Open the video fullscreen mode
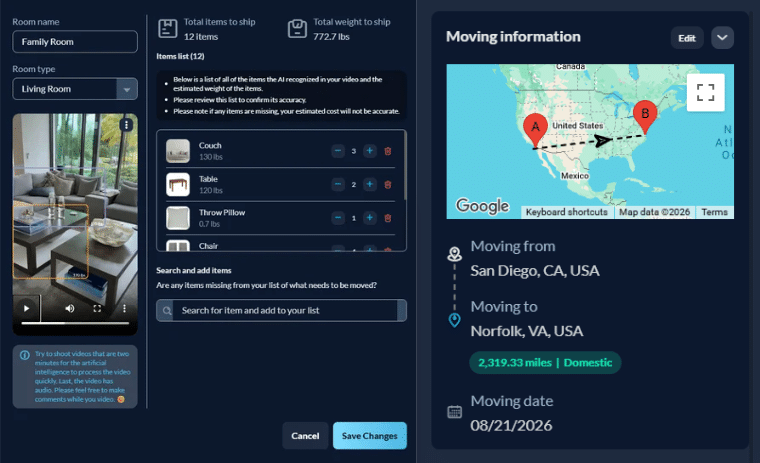760x463 pixels. [x=97, y=308]
